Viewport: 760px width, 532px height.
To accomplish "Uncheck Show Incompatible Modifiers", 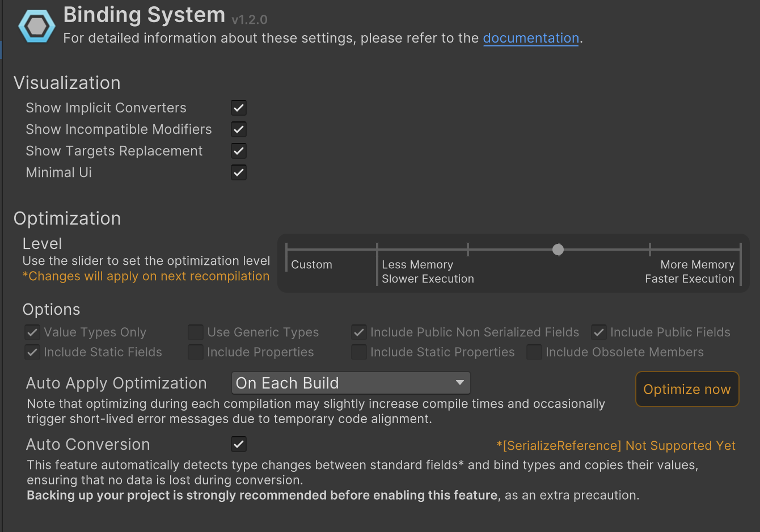I will (x=239, y=129).
